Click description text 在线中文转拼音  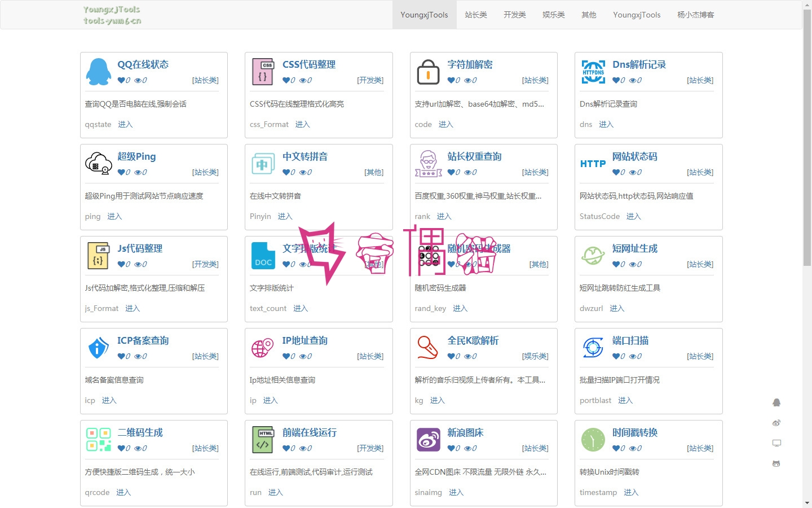tap(275, 196)
